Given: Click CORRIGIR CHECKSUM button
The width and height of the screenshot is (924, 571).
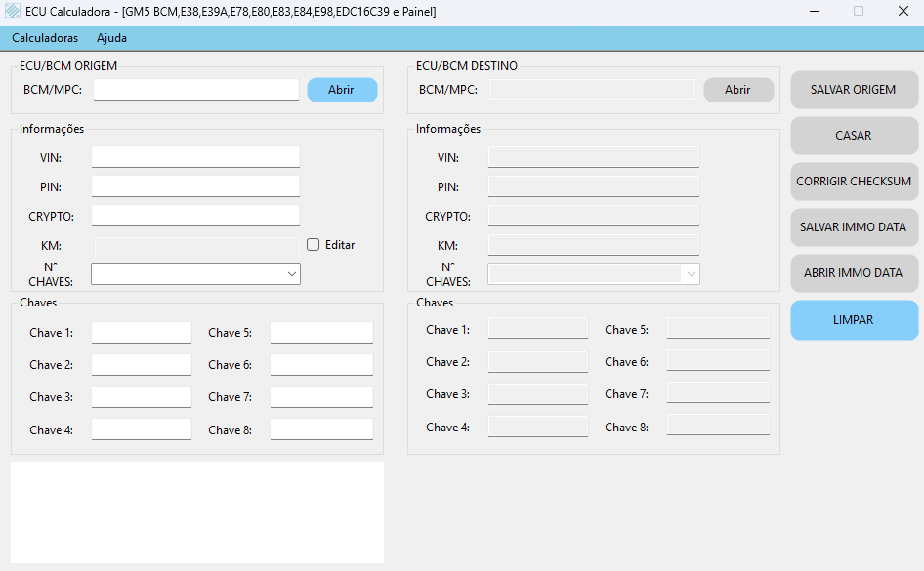Looking at the screenshot, I should point(853,182).
